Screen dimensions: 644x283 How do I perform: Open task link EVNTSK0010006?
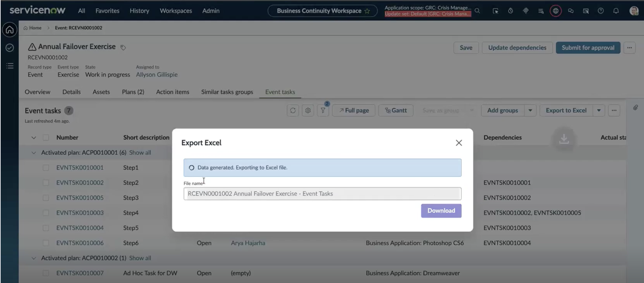(80, 243)
